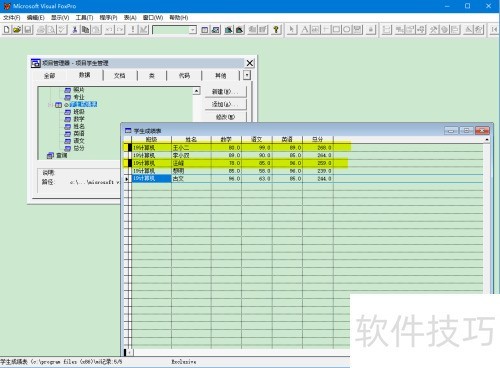This screenshot has width=500, height=368.
Task: Click the Project Manager collapse arrow button
Action: 247,75
